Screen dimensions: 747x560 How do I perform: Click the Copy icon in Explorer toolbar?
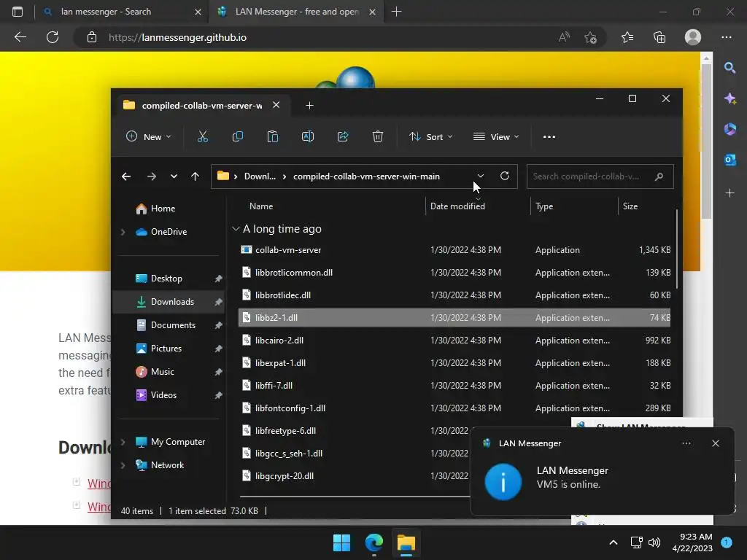[237, 136]
